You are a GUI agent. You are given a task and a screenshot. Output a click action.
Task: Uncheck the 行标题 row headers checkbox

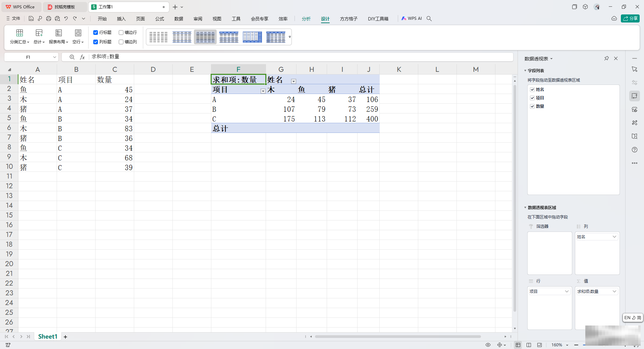tap(96, 33)
